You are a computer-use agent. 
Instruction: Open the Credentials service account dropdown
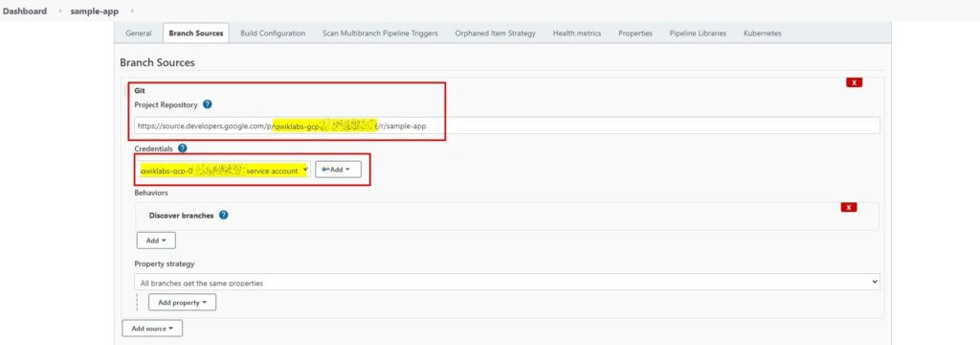pos(222,170)
